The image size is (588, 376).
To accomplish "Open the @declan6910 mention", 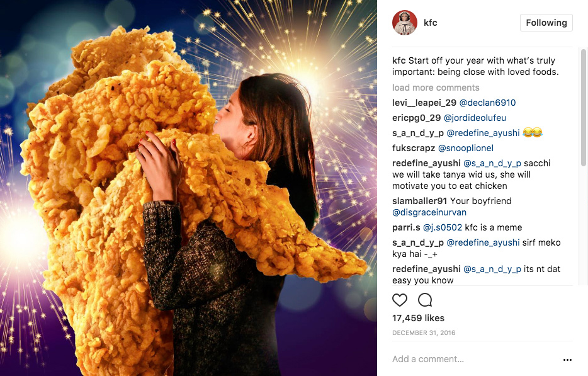I will [487, 103].
